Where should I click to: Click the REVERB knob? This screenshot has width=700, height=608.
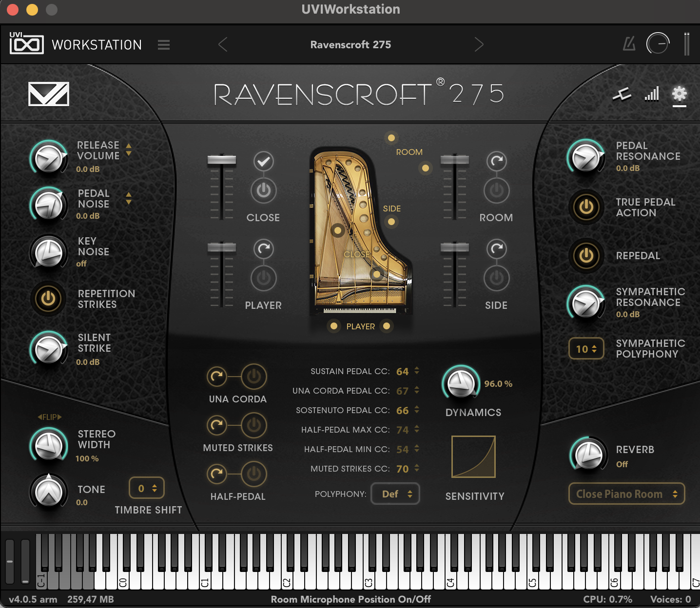point(589,455)
